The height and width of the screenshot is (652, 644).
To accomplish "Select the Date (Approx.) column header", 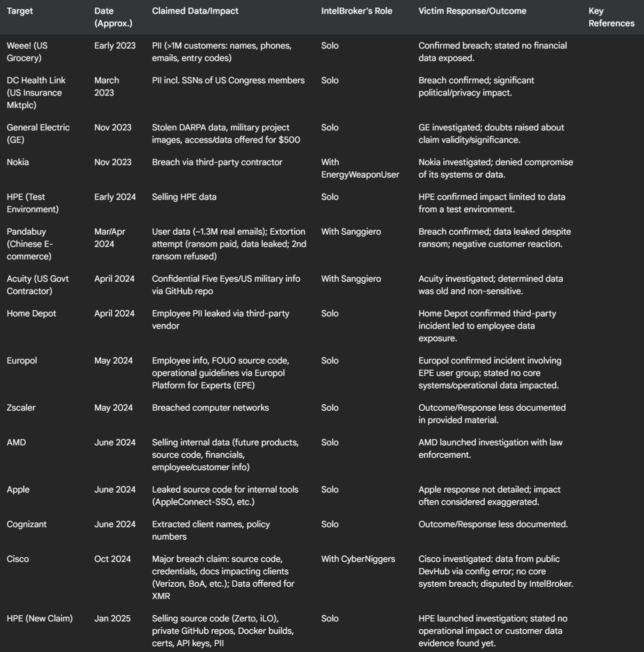I will click(x=113, y=17).
